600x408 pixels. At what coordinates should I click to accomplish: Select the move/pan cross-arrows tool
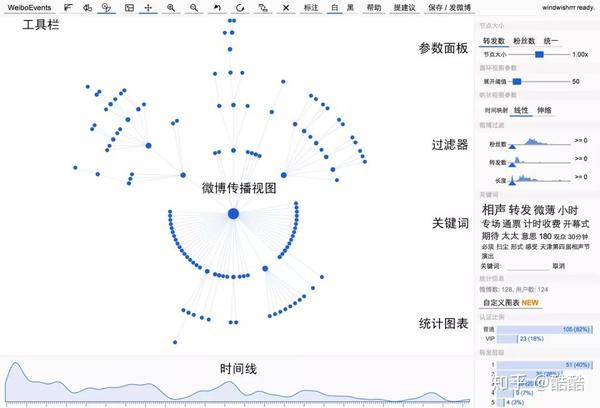coord(148,7)
